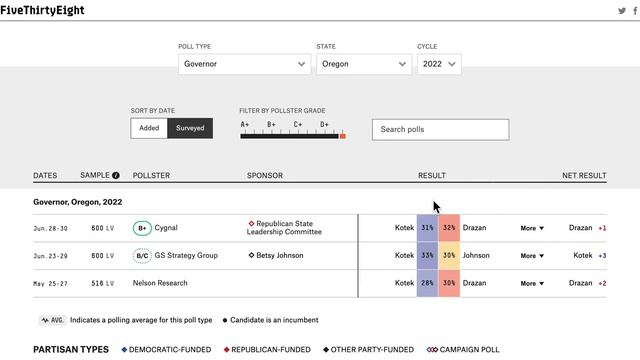The image size is (640, 360).
Task: Open the GS Strategy Group pollster link
Action: point(186,256)
